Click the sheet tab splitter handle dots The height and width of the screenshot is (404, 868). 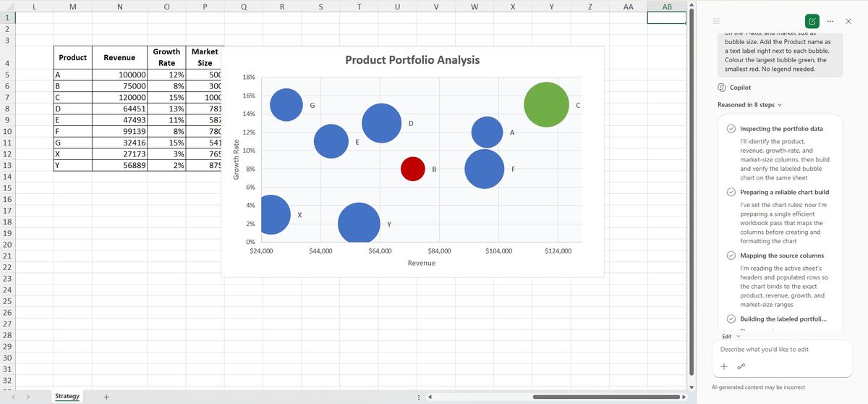pyautogui.click(x=419, y=397)
